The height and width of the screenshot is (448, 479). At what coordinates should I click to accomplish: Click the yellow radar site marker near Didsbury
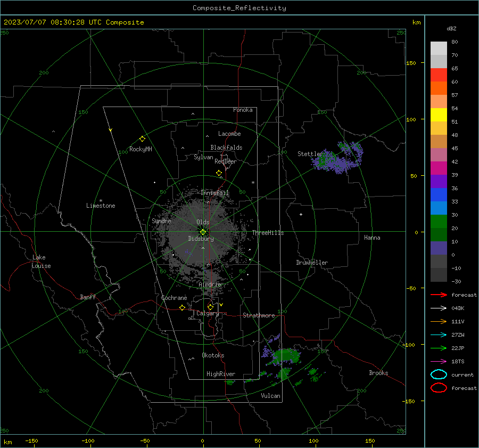click(203, 232)
